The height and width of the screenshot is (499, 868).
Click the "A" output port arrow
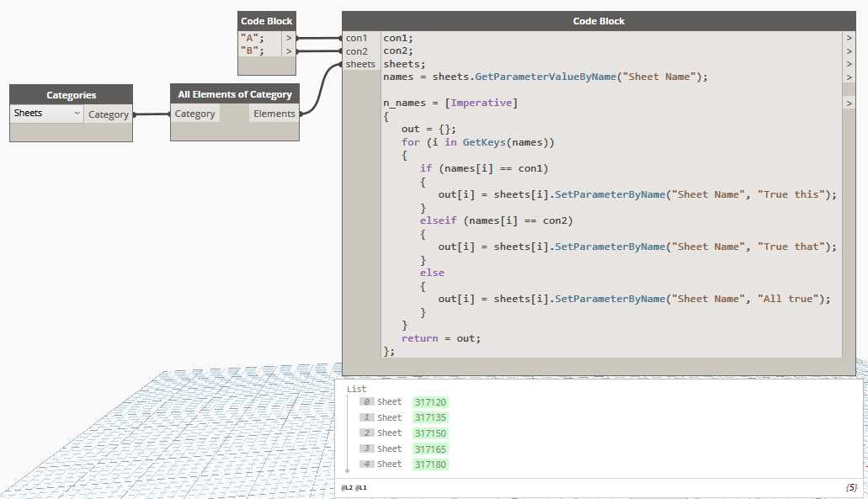pos(289,38)
